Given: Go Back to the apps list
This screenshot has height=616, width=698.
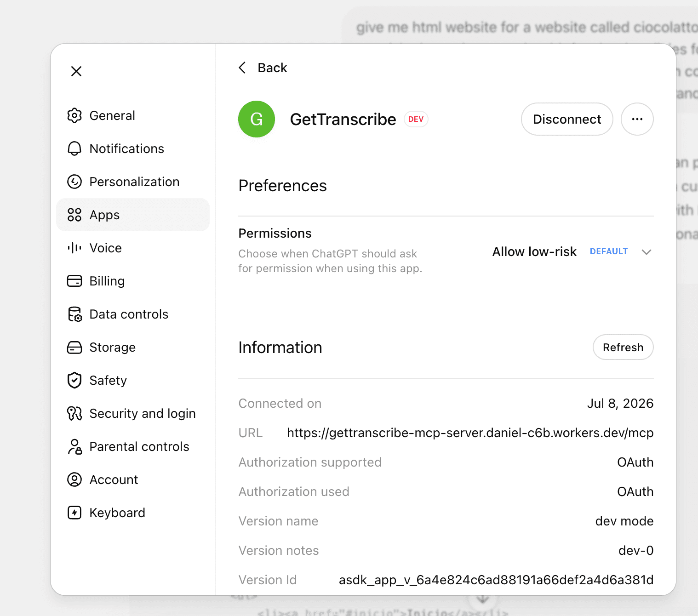Looking at the screenshot, I should (x=263, y=68).
